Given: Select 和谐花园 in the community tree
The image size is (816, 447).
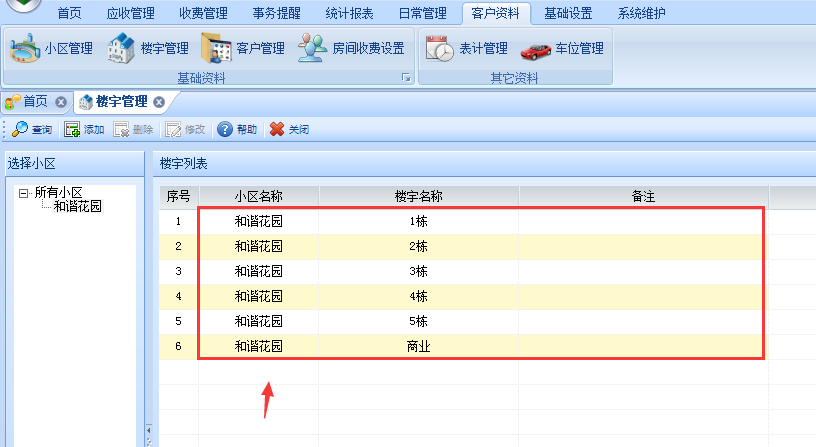Looking at the screenshot, I should (x=78, y=206).
